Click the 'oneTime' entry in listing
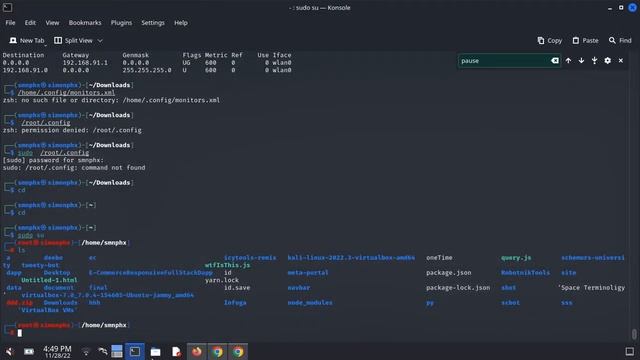The width and height of the screenshot is (640, 360). click(x=439, y=258)
